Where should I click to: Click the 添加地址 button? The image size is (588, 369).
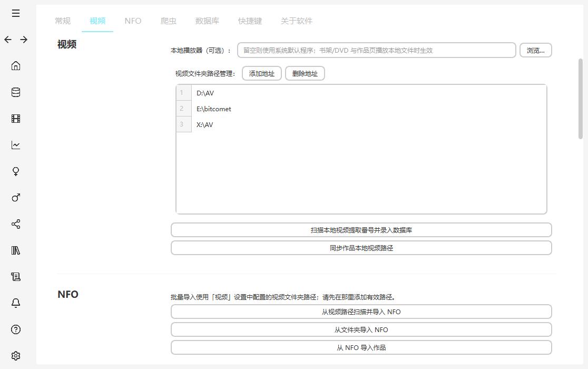click(x=262, y=74)
